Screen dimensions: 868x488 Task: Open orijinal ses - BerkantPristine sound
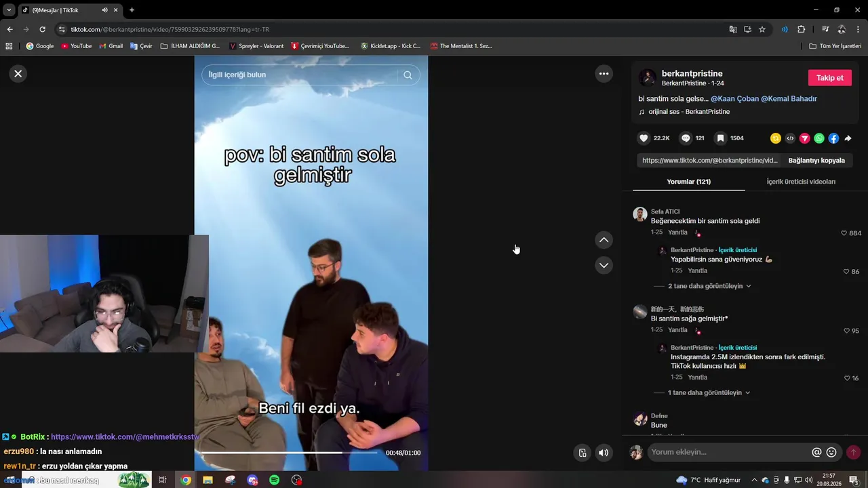[x=689, y=112]
